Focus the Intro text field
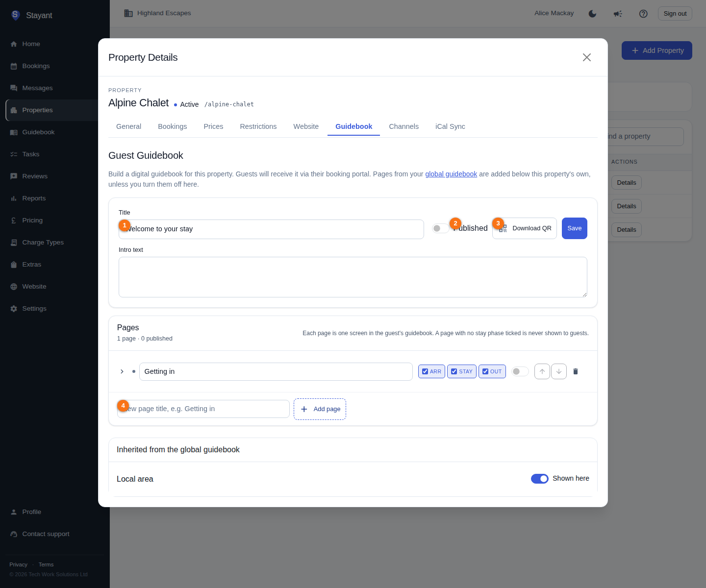 (x=353, y=277)
